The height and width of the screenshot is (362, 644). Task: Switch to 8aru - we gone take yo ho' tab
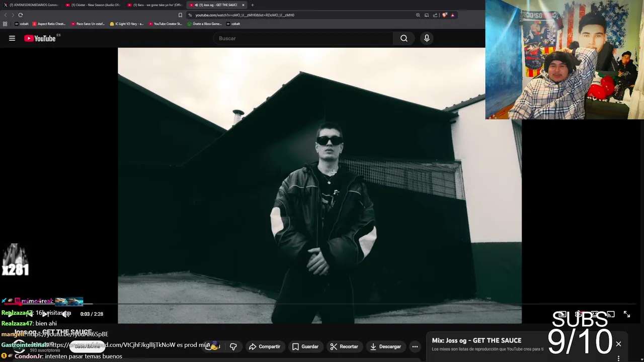pyautogui.click(x=155, y=5)
